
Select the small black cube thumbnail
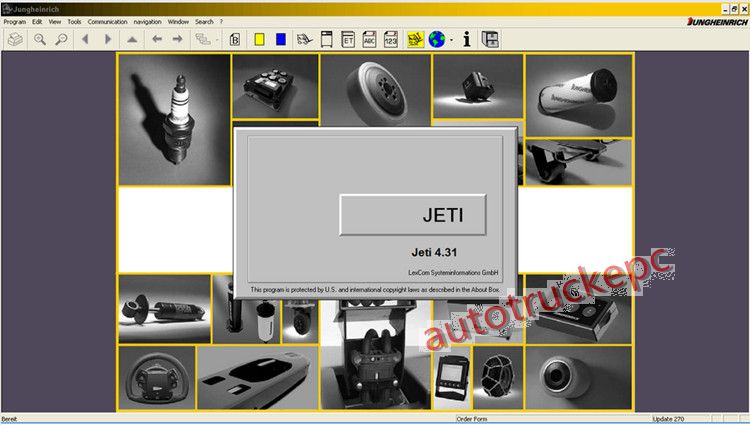pyautogui.click(x=477, y=86)
